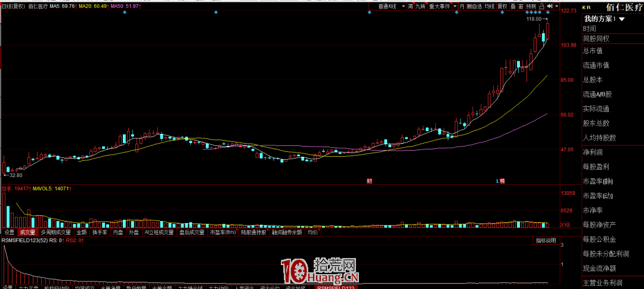The height and width of the screenshot is (289, 644).
Task: Switch to the 换手率 tab
Action: [x=100, y=232]
